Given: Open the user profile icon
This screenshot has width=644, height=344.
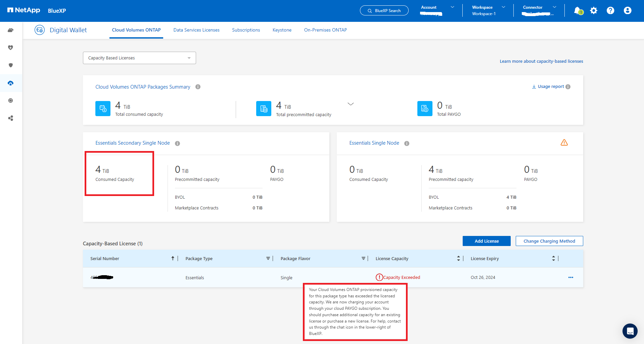Looking at the screenshot, I should (627, 11).
